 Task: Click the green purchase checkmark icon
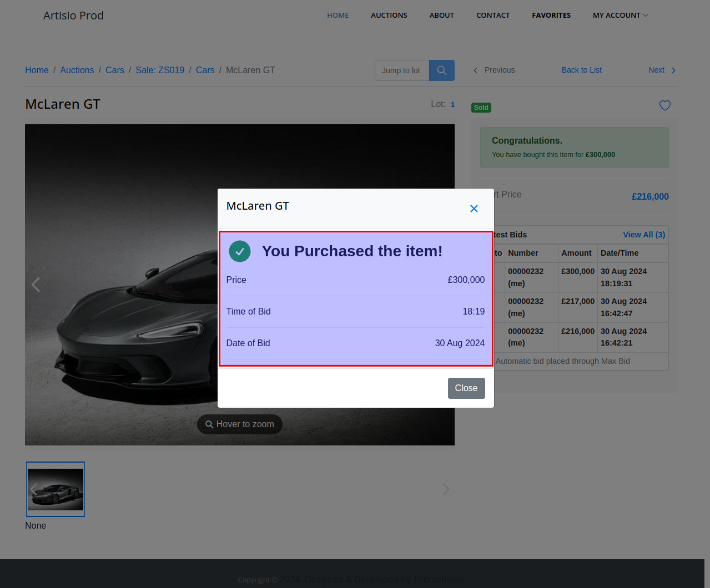(x=240, y=251)
